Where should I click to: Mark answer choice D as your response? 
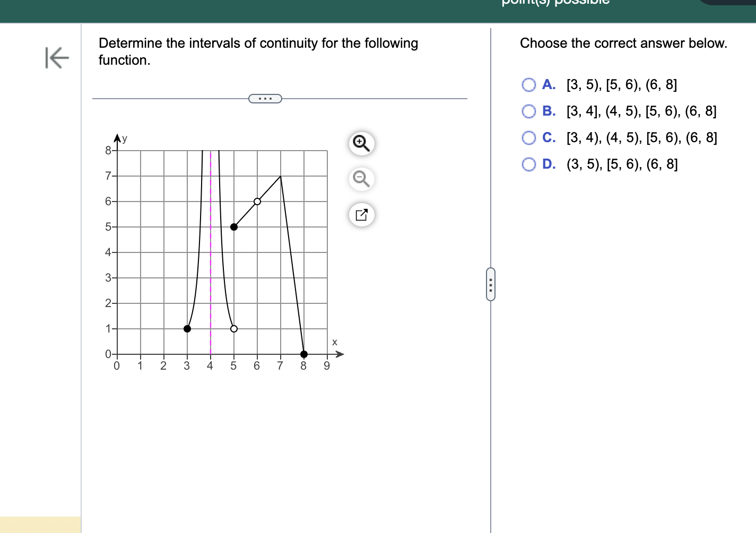pos(528,164)
